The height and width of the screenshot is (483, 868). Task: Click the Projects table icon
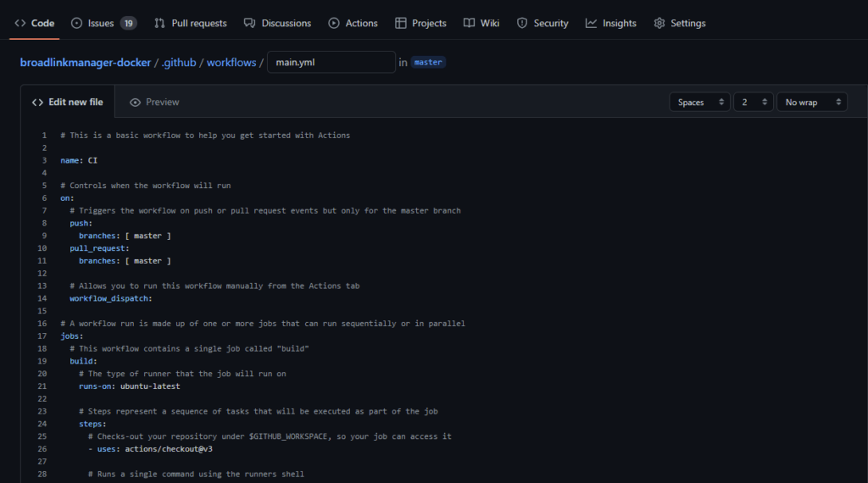tap(401, 23)
